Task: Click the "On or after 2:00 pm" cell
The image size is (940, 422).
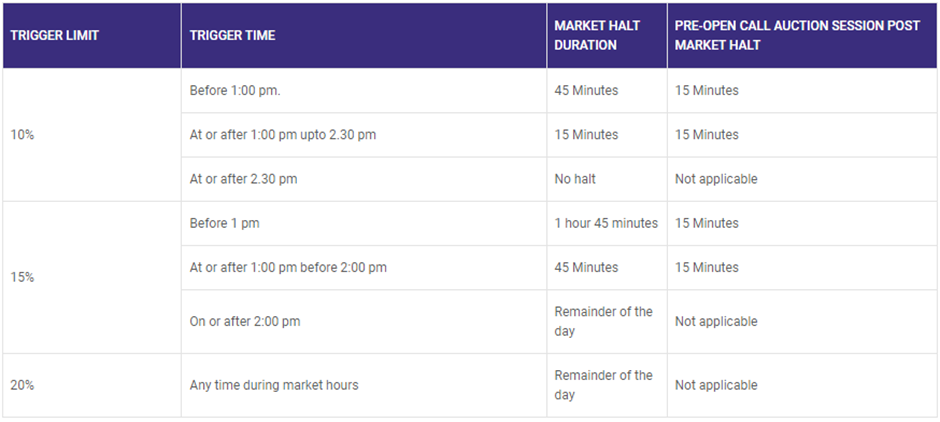Action: pos(245,322)
